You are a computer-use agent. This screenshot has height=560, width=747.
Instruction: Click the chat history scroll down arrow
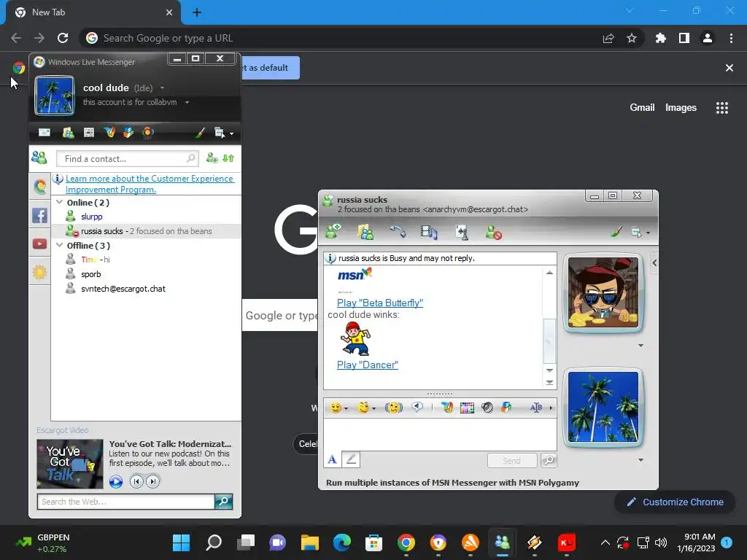pyautogui.click(x=549, y=370)
